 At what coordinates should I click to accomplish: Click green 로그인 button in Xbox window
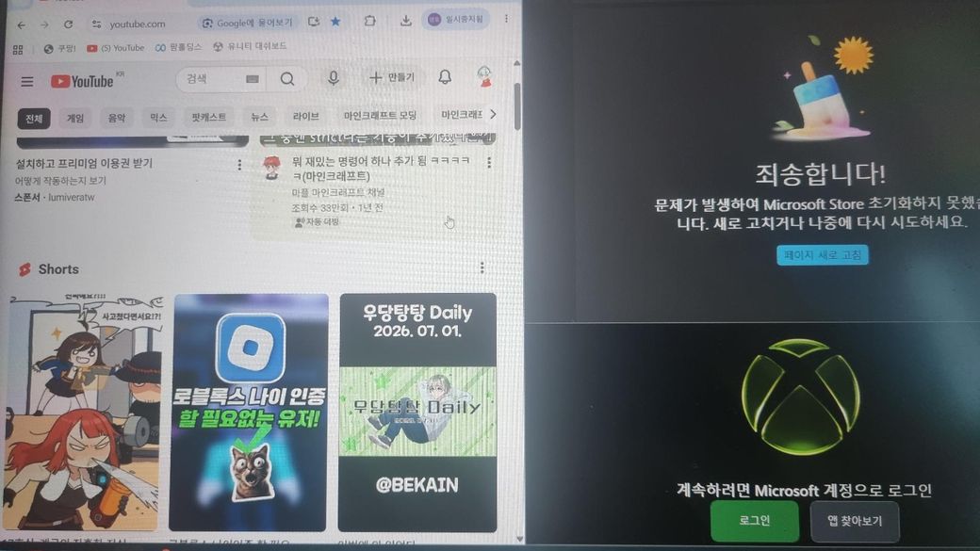[755, 520]
